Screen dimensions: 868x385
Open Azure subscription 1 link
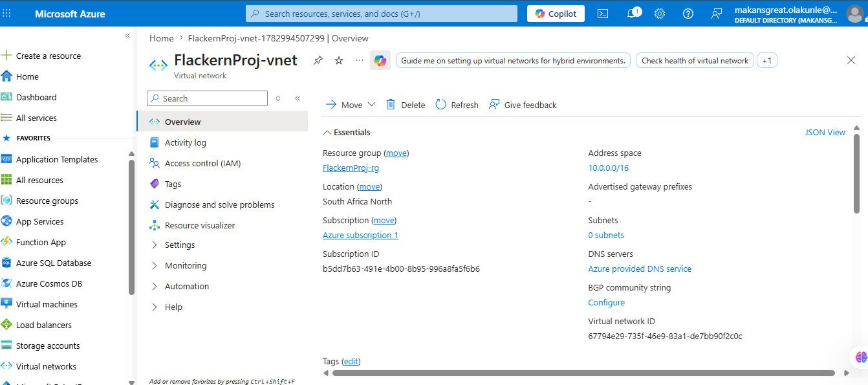coord(360,235)
